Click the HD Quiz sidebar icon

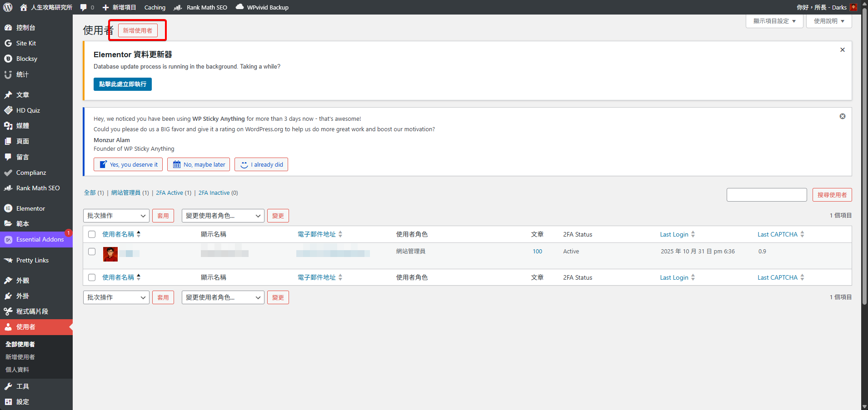tap(8, 110)
